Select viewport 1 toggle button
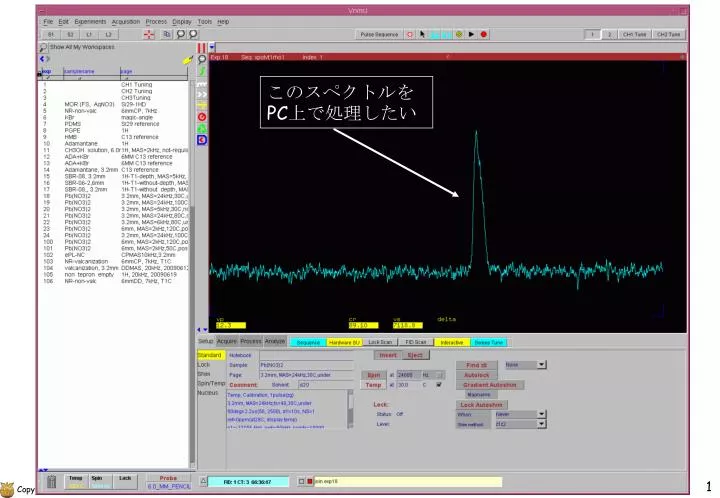 coord(592,34)
